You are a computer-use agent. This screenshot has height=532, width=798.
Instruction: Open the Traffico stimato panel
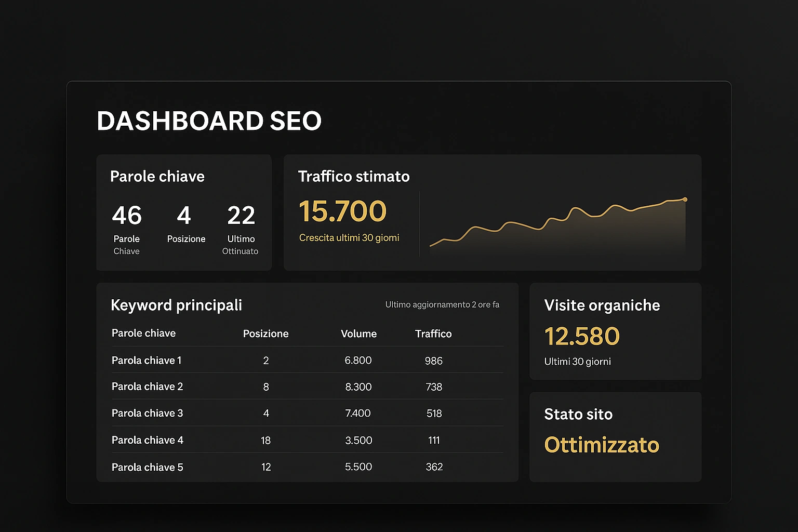354,177
